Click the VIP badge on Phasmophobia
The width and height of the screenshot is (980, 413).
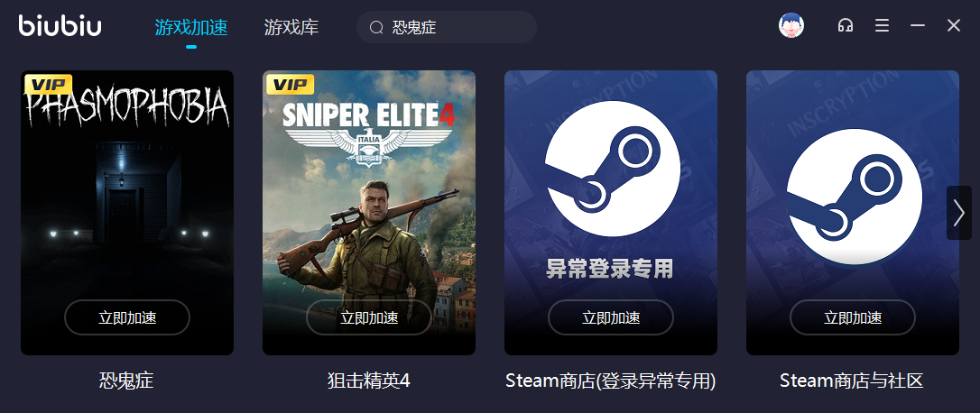[48, 85]
